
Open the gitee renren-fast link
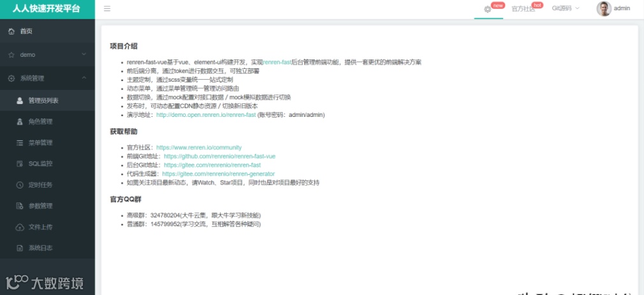click(212, 165)
